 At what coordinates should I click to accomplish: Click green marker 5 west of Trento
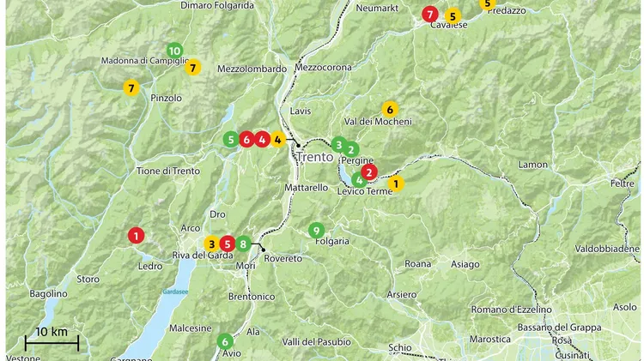[x=231, y=140]
